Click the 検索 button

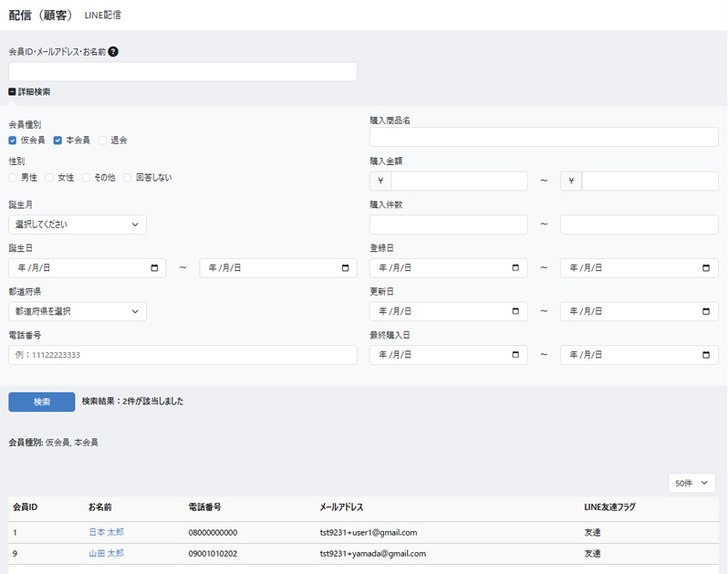click(x=42, y=402)
